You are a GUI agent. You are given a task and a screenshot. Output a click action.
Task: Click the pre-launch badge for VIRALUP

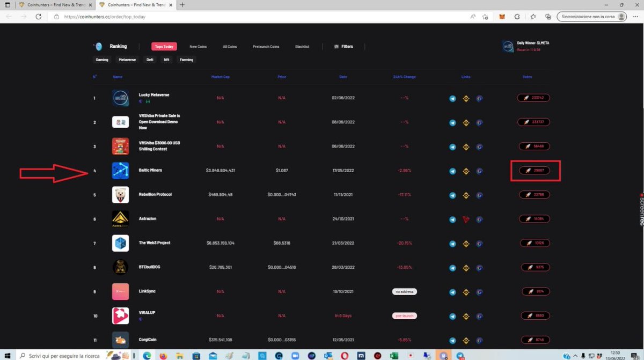point(404,315)
